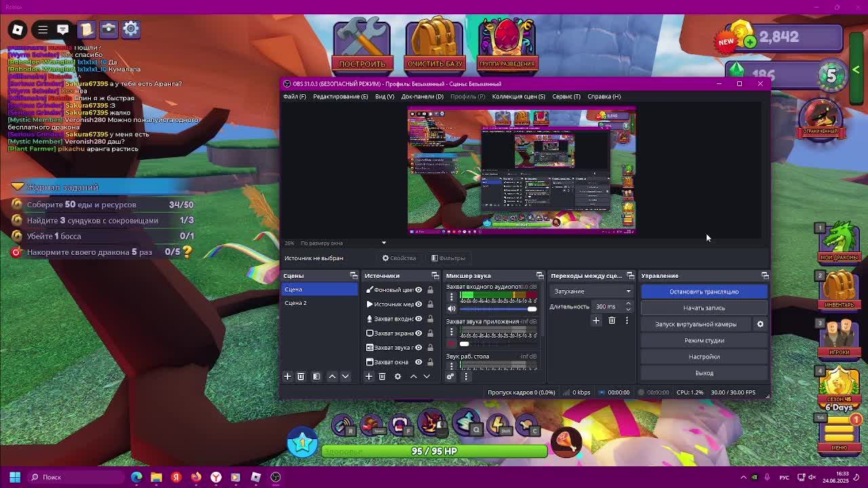
Task: Pop out the Сцены dock panel
Action: click(x=353, y=276)
